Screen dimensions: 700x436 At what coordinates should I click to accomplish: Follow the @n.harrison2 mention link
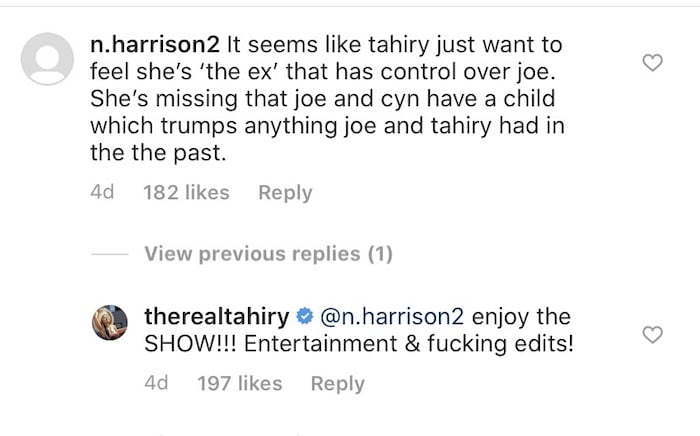tap(392, 316)
